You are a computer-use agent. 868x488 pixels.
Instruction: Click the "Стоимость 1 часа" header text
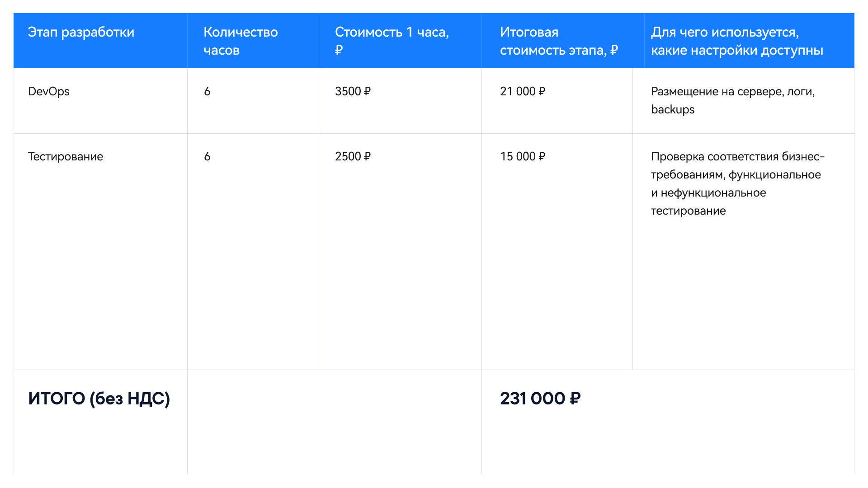pos(392,32)
